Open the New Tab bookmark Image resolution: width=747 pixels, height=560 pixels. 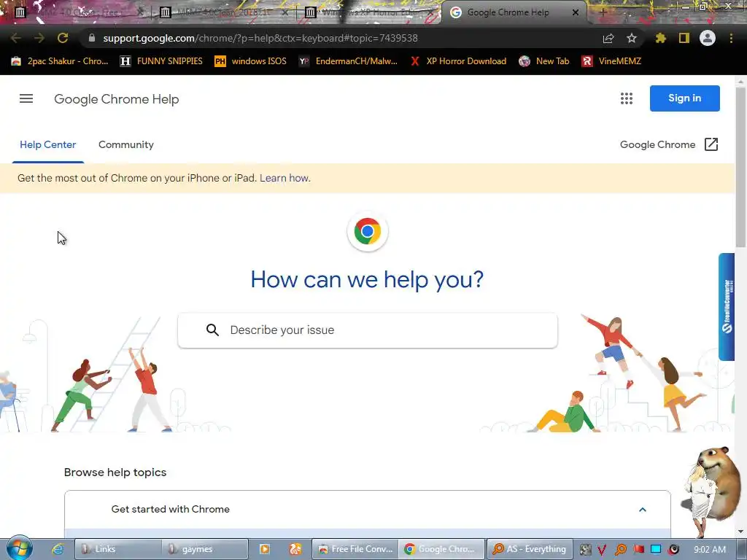544,61
